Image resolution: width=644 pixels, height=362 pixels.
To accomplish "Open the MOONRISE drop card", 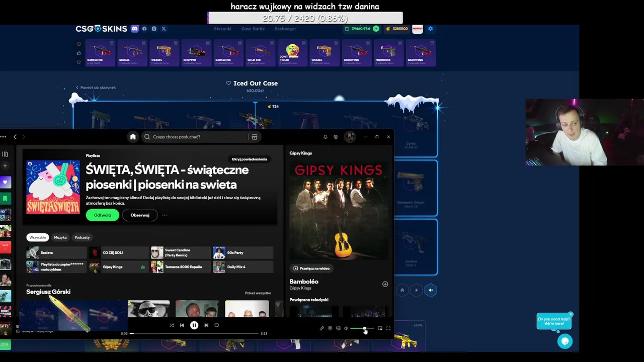I will click(388, 53).
